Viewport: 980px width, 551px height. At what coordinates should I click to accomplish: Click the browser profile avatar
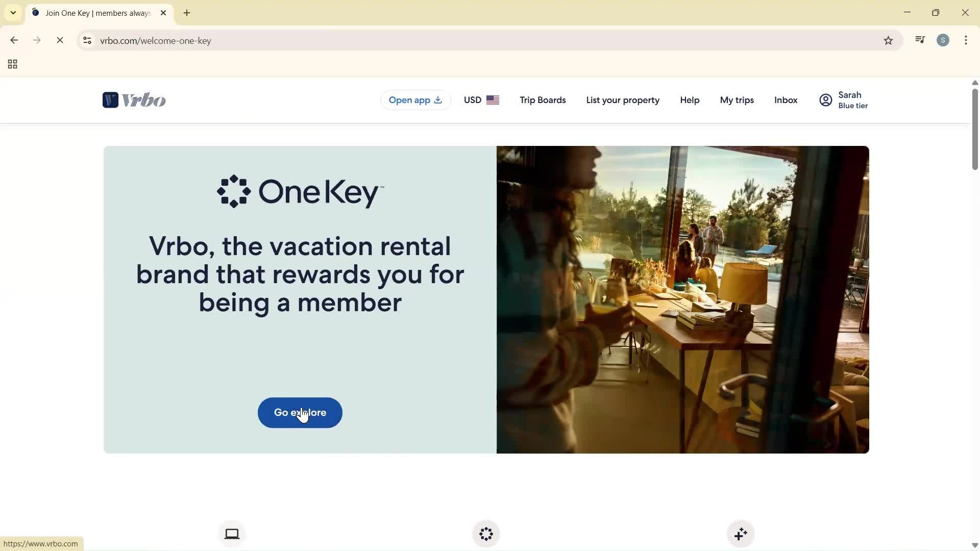pyautogui.click(x=943, y=40)
